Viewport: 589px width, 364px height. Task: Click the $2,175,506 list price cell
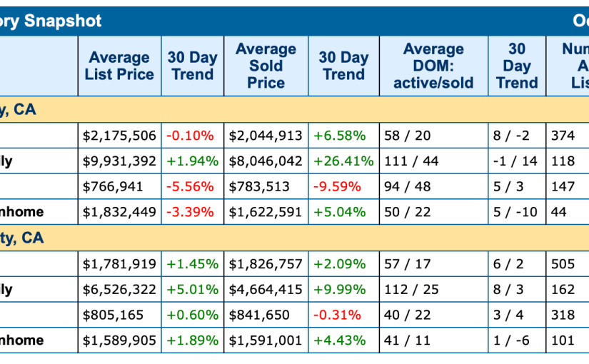point(119,136)
